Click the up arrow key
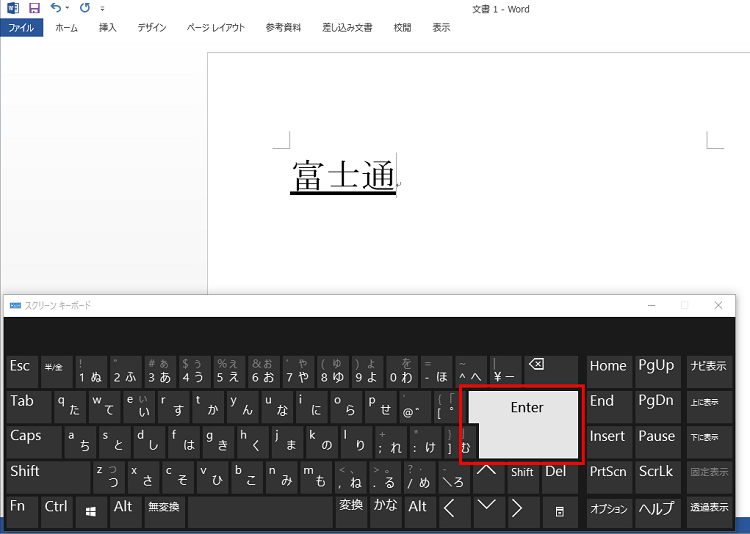750x534 pixels. click(488, 478)
